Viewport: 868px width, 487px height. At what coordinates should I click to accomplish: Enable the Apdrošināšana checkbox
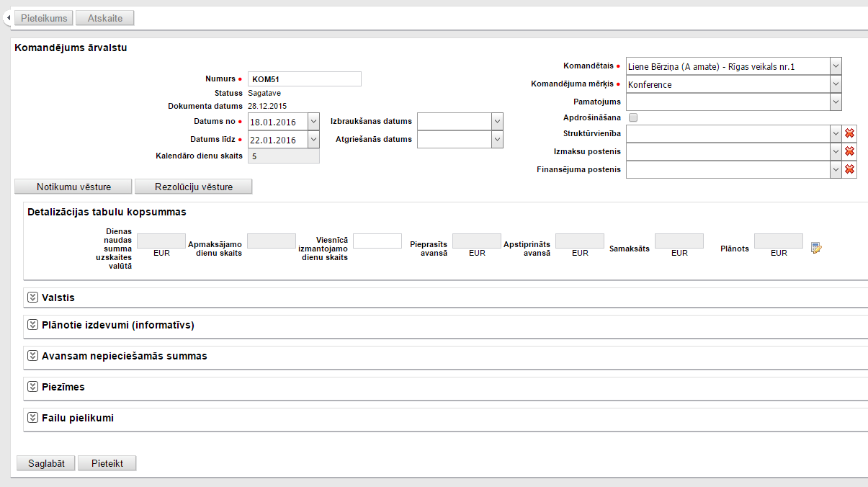tap(633, 117)
